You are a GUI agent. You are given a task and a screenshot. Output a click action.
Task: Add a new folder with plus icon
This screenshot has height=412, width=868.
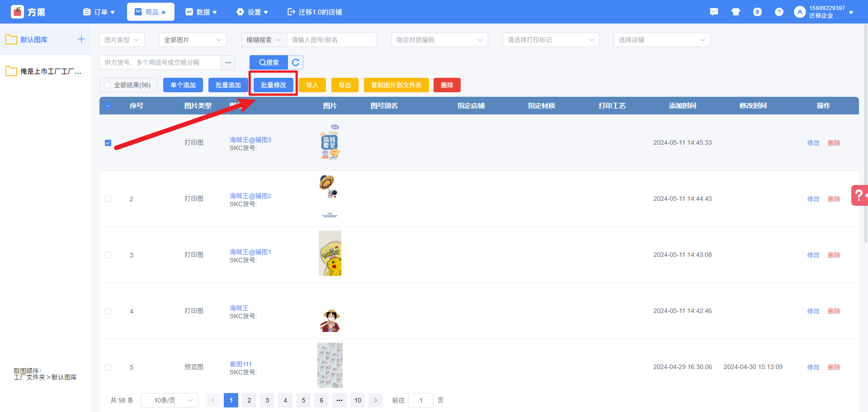pyautogui.click(x=81, y=39)
